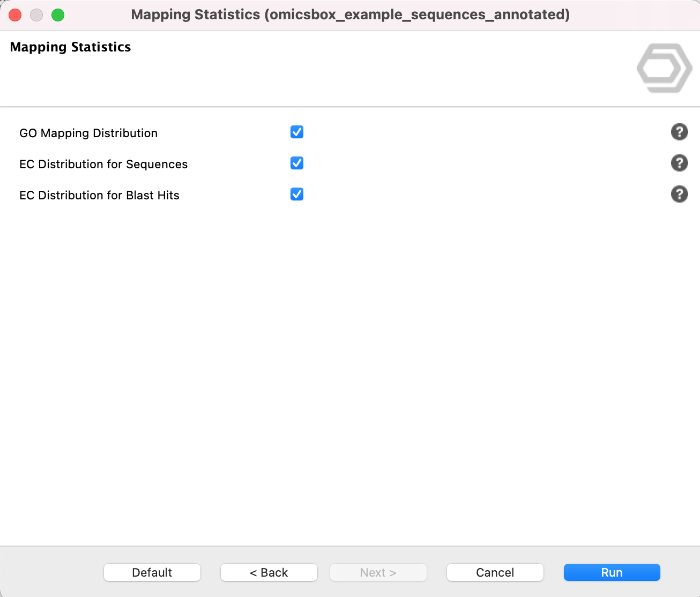Click the EC Distribution for Blast Hits label

[x=99, y=195]
